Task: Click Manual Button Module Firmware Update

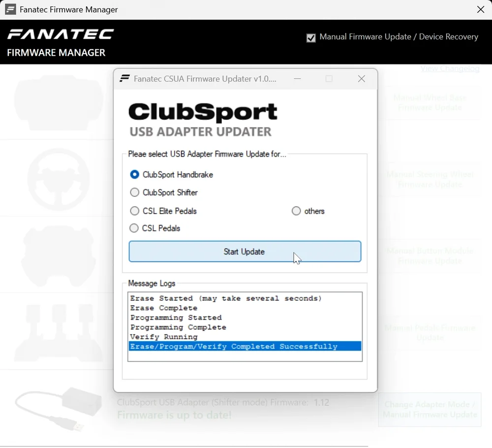Action: click(430, 256)
